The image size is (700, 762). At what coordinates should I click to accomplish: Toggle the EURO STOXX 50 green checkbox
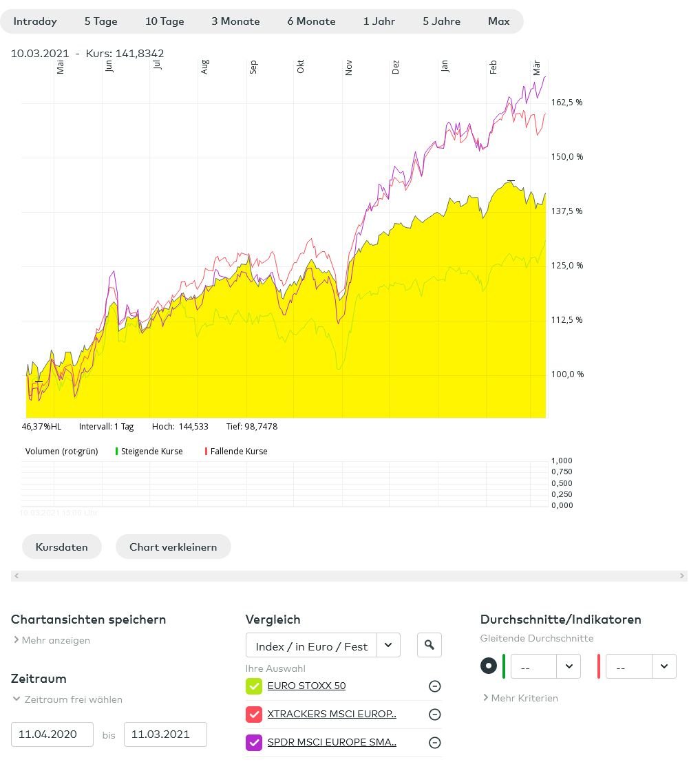tap(254, 686)
